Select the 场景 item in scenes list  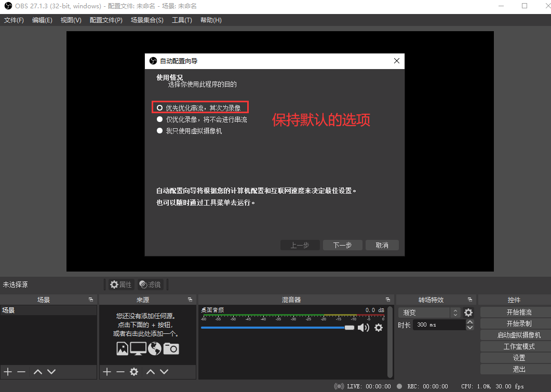point(48,310)
